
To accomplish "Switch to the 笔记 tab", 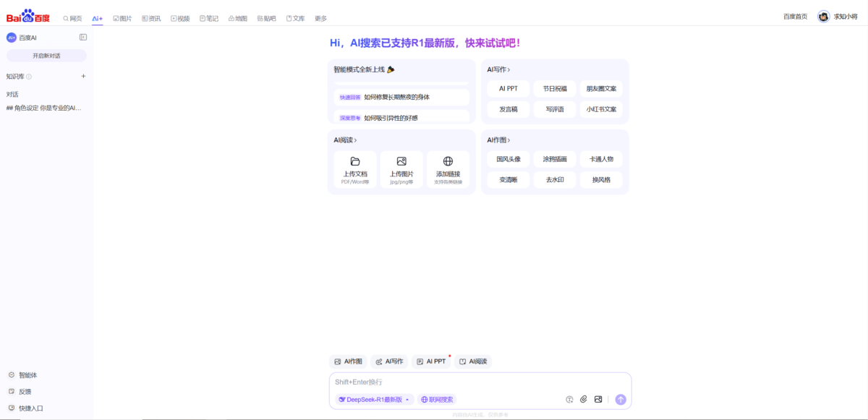I will pos(209,18).
